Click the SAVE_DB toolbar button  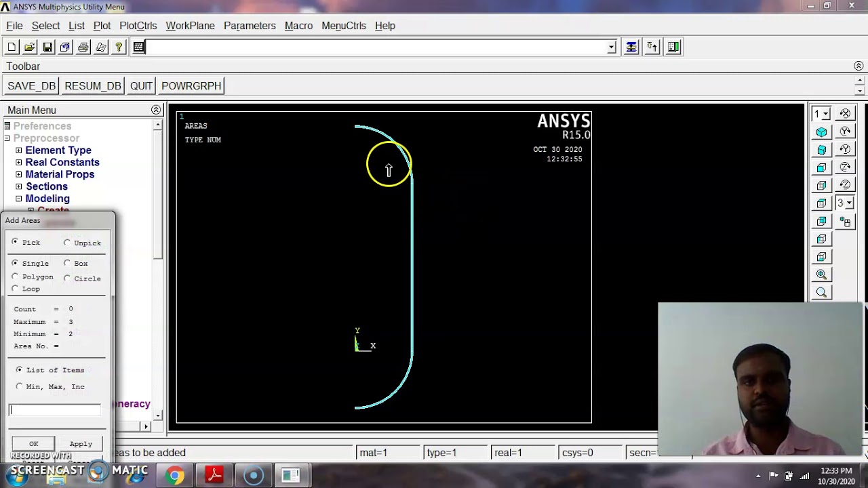pos(31,86)
